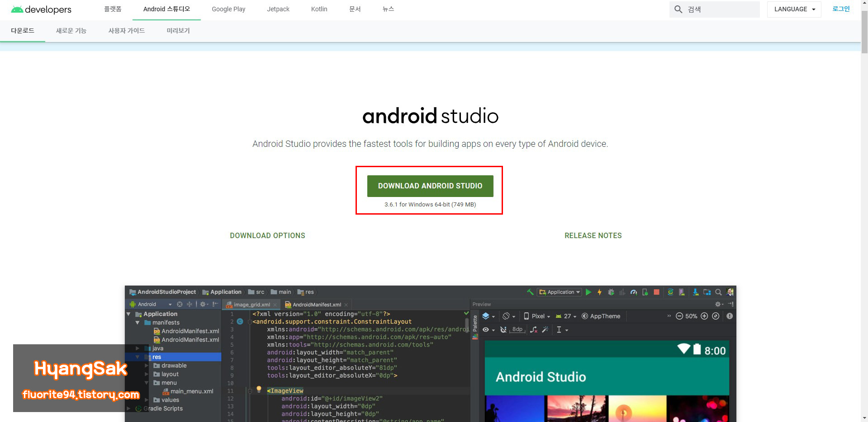Click the green Run play icon
This screenshot has width=868, height=422.
[588, 292]
